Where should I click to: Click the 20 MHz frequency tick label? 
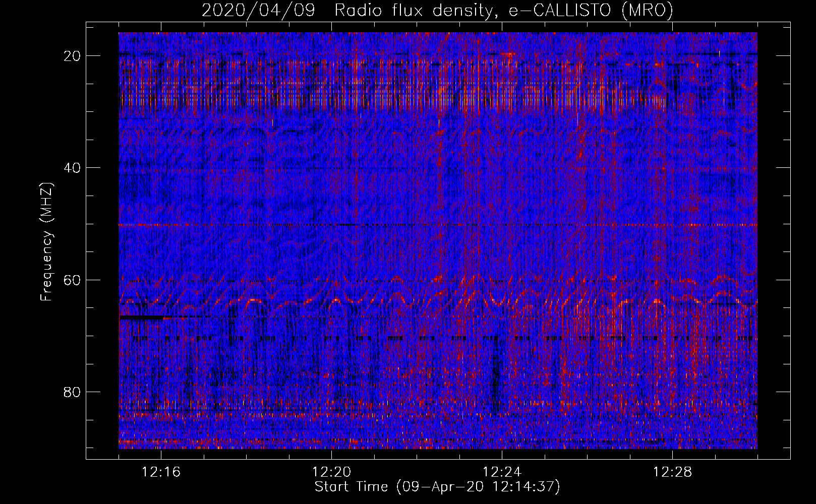point(72,56)
